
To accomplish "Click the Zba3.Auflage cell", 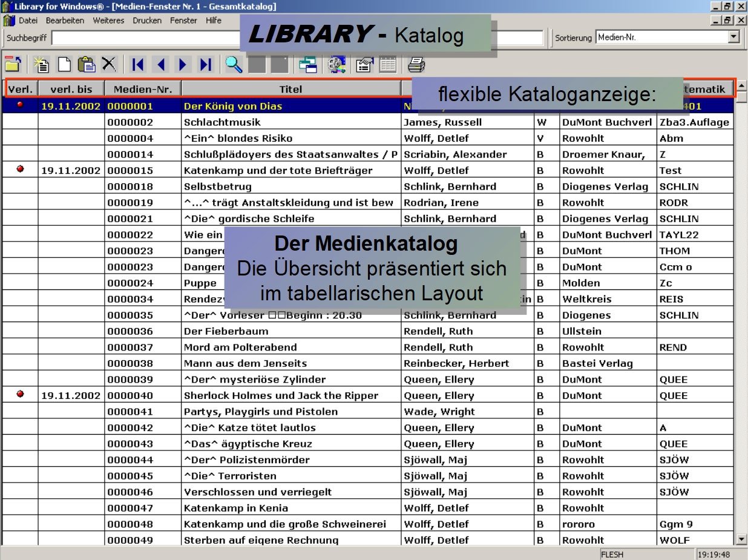I will [695, 122].
